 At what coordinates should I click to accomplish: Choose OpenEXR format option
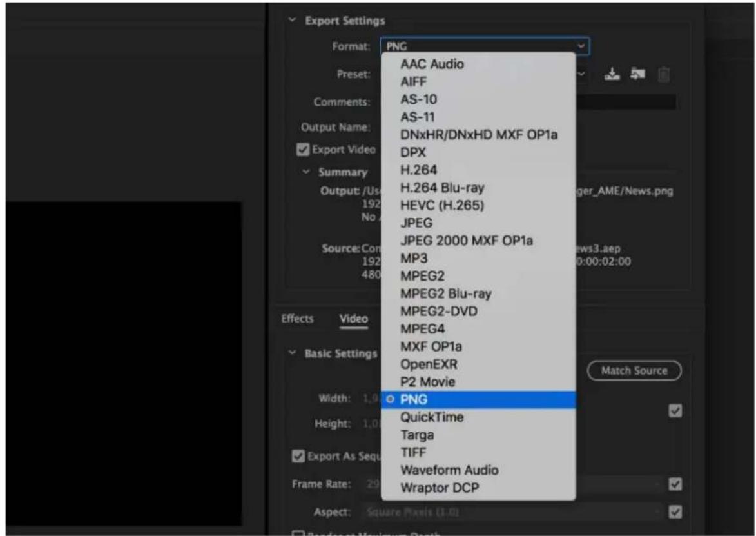click(x=478, y=364)
